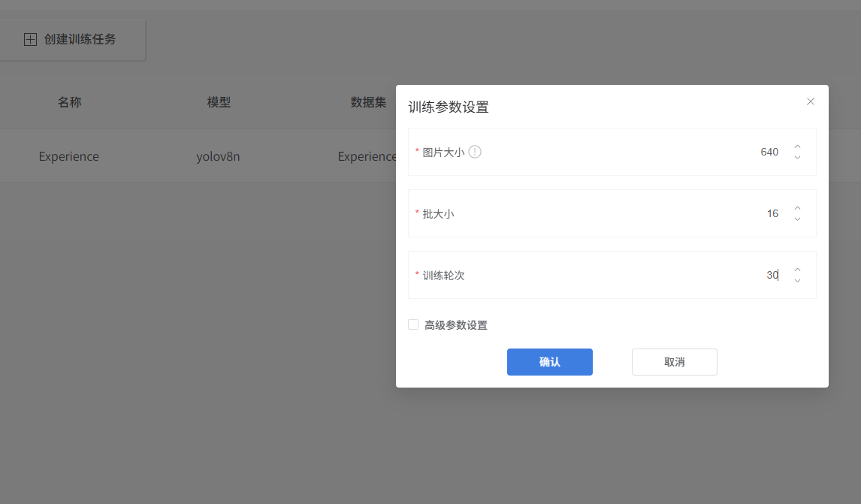Enable the 高级参数设置 checkbox
Viewport: 861px width, 504px height.
coord(413,324)
